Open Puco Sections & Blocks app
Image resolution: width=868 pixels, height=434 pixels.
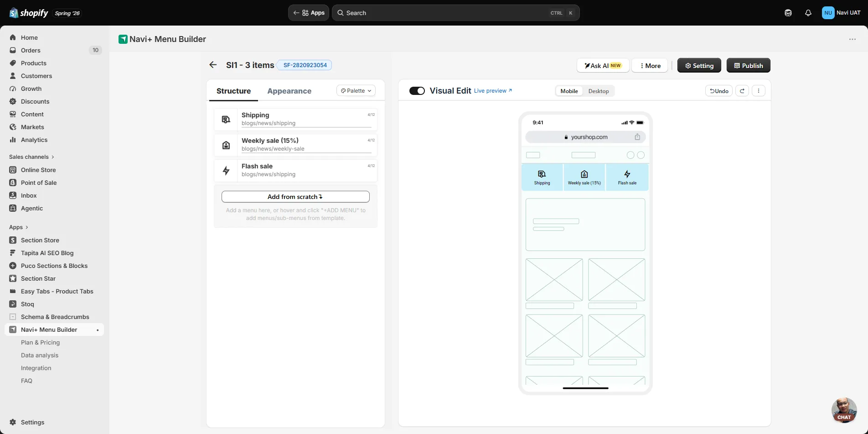pyautogui.click(x=54, y=266)
